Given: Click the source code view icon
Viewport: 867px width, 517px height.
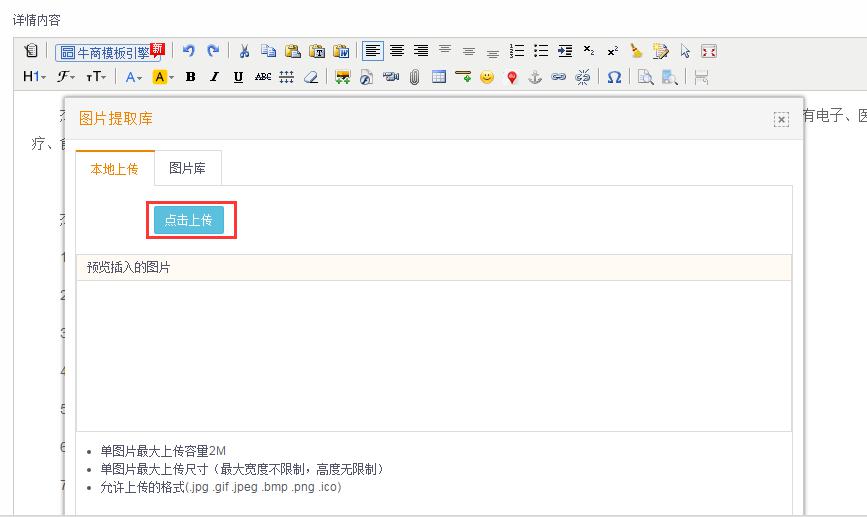Looking at the screenshot, I should coord(31,51).
